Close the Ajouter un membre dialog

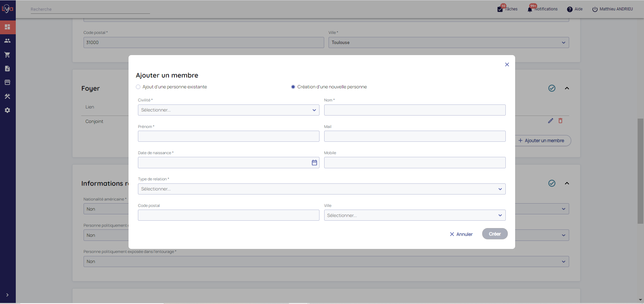pyautogui.click(x=507, y=64)
